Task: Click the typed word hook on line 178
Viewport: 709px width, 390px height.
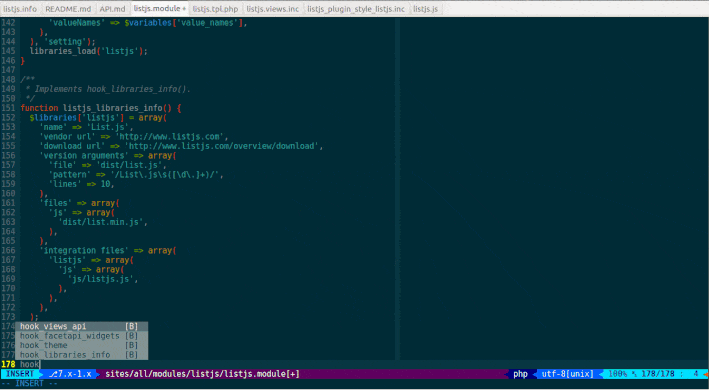Action: pos(30,364)
